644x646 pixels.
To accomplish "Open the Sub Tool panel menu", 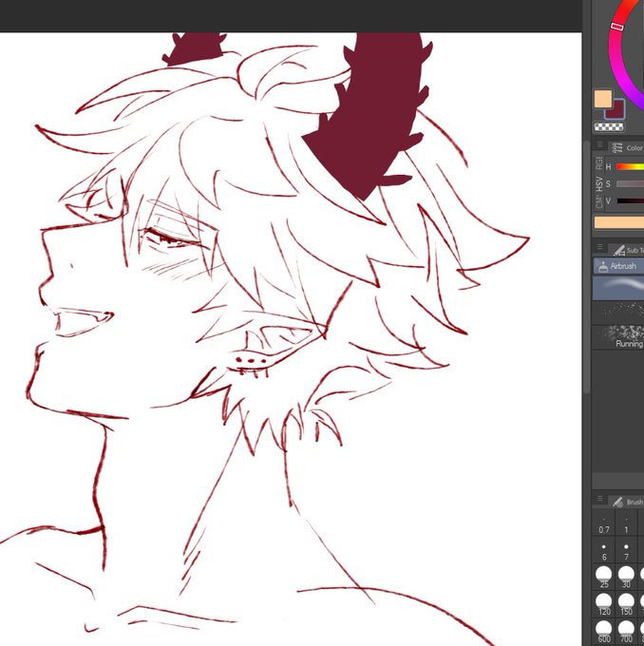I will (x=600, y=247).
